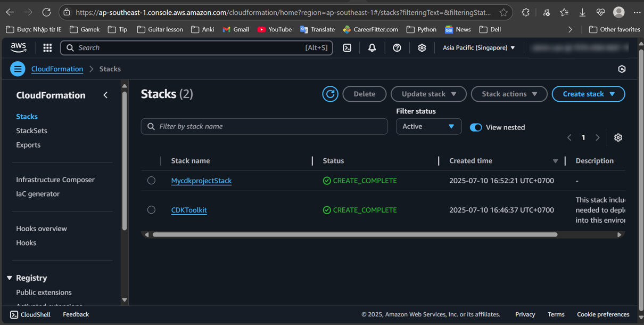Screen dimensions: 644x325
Task: Open the notifications bell
Action: tap(371, 47)
